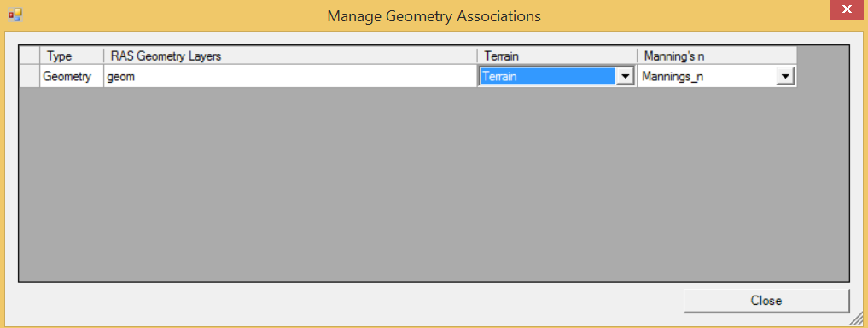Close the window with the red X
The image size is (868, 328).
pyautogui.click(x=846, y=10)
